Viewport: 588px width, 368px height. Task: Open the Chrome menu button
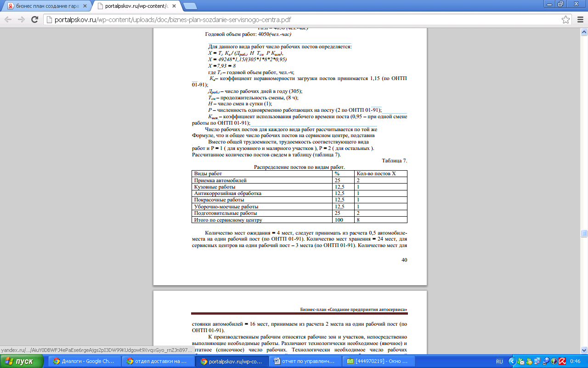coord(579,20)
